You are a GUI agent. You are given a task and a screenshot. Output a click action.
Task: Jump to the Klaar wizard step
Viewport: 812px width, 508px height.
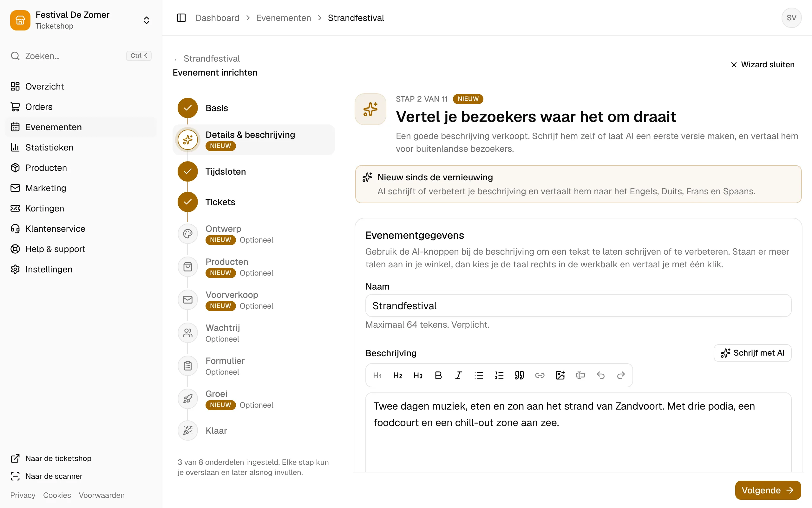pyautogui.click(x=254, y=431)
